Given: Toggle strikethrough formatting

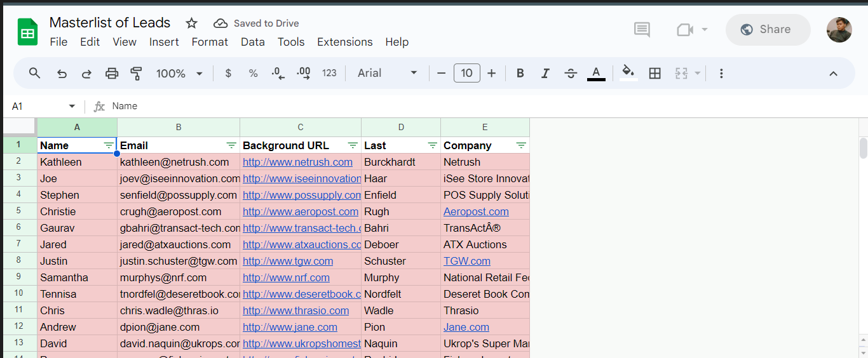Looking at the screenshot, I should click(571, 74).
